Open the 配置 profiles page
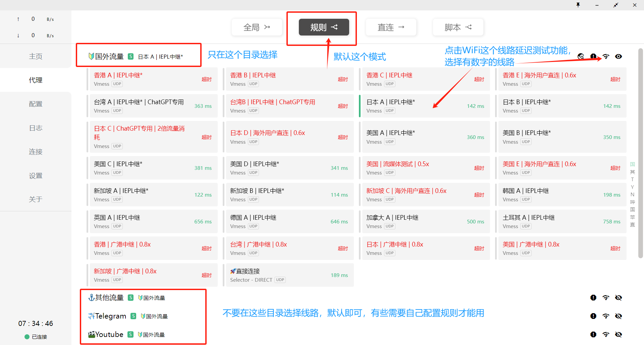The width and height of the screenshot is (644, 345). pyautogui.click(x=36, y=104)
